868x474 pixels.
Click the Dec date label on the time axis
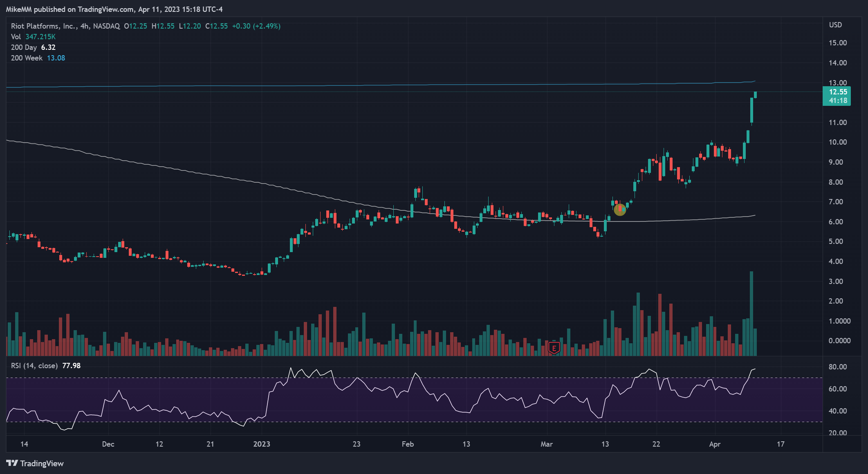(108, 444)
